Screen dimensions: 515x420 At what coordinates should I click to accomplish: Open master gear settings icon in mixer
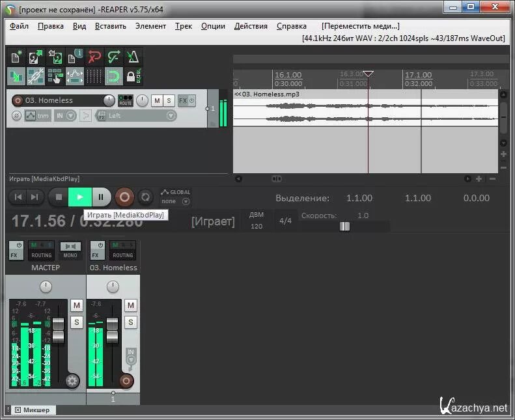[72, 381]
